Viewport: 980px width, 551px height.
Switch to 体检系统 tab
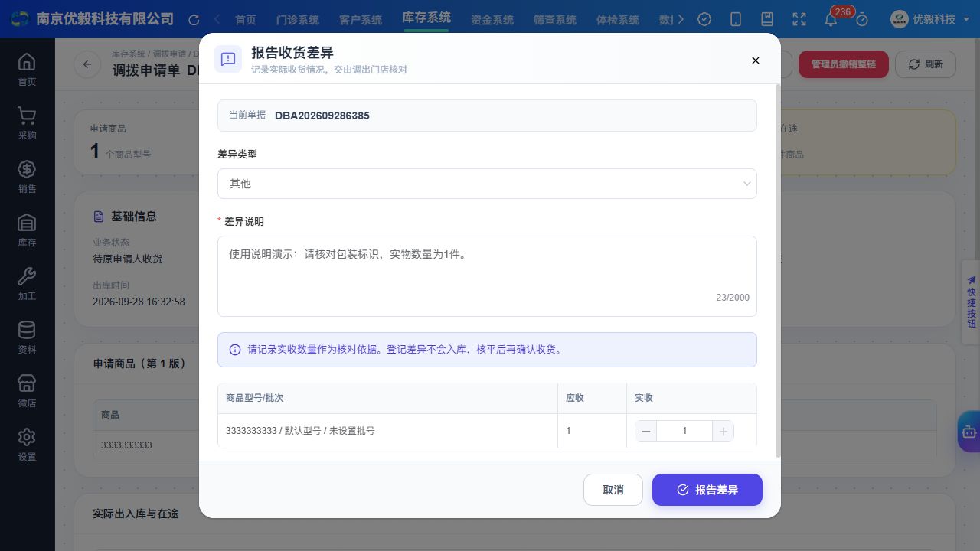click(x=617, y=20)
